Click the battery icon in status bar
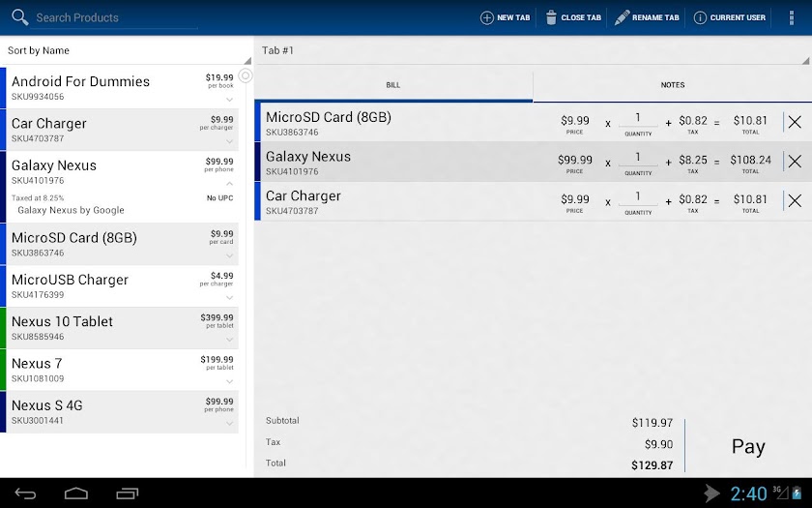This screenshot has height=508, width=812. 796,493
